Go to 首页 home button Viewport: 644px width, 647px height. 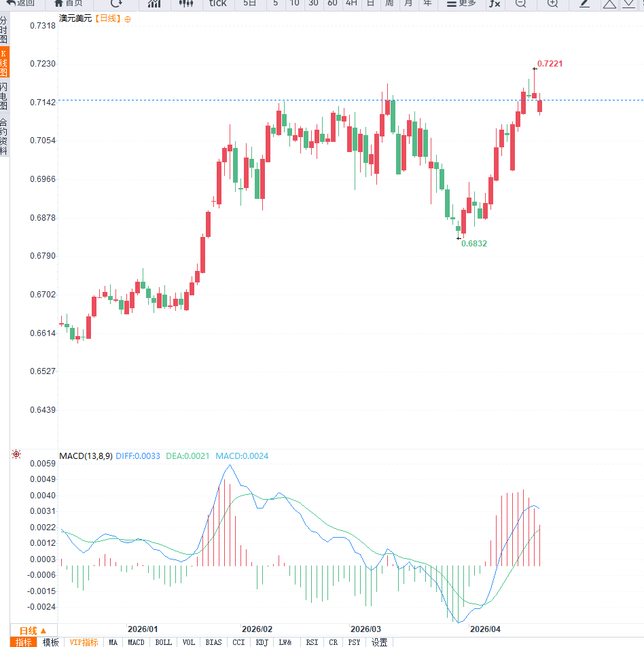pos(69,3)
